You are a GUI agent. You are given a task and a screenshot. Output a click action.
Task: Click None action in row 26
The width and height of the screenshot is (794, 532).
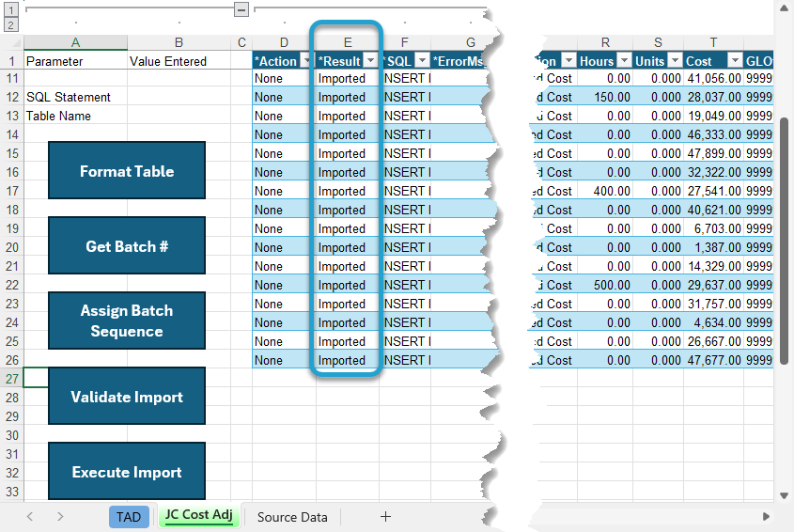pos(284,360)
